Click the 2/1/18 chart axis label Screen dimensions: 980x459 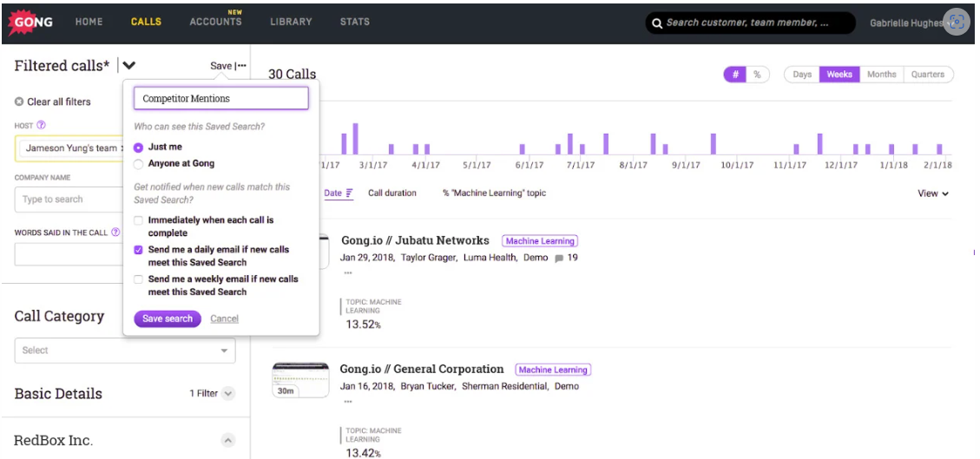pyautogui.click(x=937, y=166)
